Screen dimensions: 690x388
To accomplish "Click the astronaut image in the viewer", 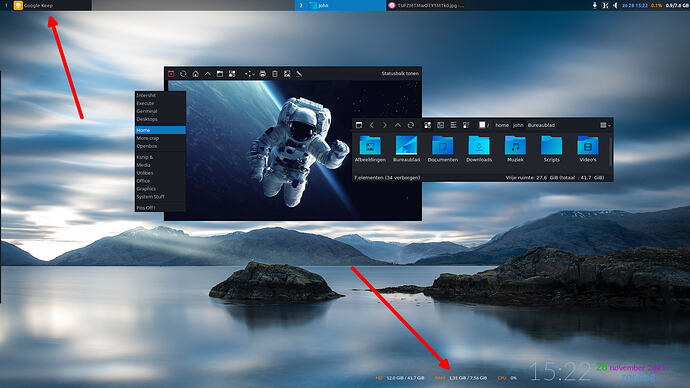I will 293,150.
